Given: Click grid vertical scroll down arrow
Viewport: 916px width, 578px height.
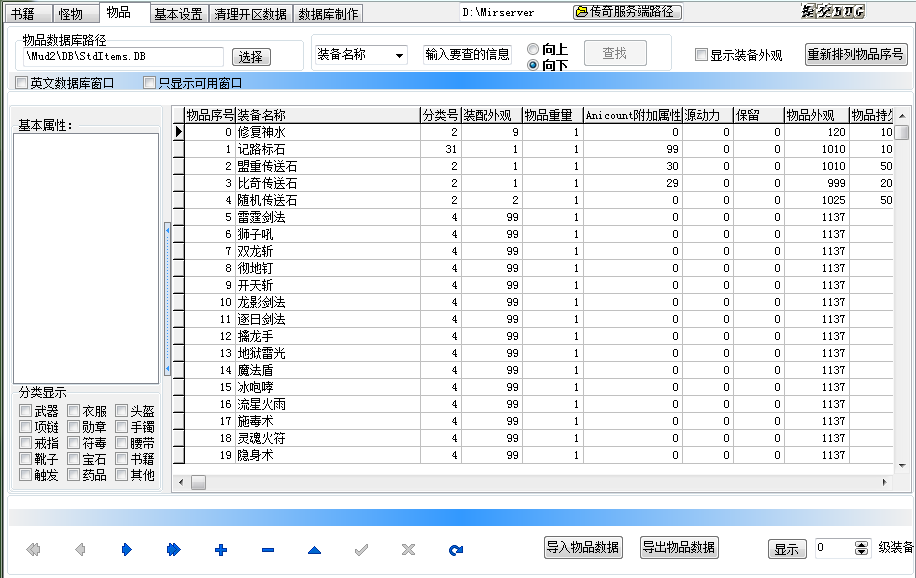Looking at the screenshot, I should coord(903,466).
